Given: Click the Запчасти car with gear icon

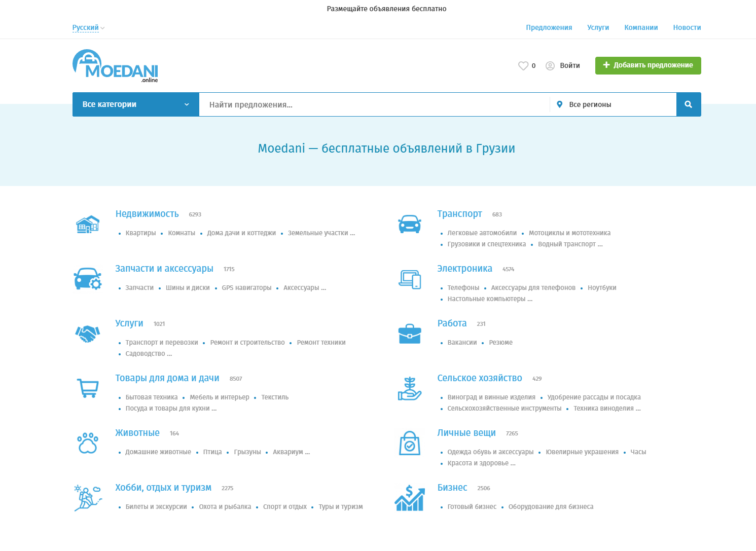Looking at the screenshot, I should point(88,279).
